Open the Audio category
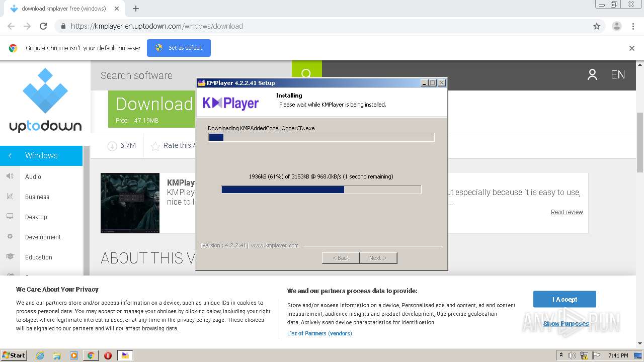Viewport: 644px width, 362px height. click(33, 176)
